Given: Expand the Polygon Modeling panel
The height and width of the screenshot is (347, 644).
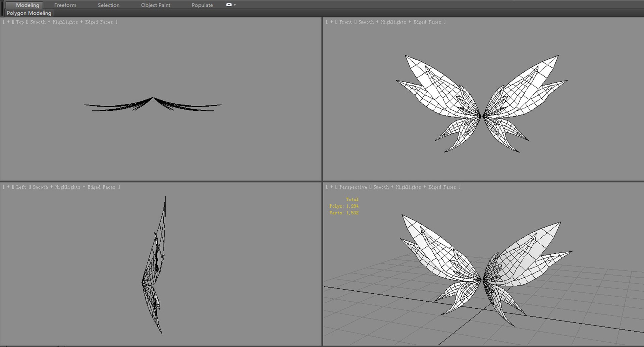Looking at the screenshot, I should point(29,13).
